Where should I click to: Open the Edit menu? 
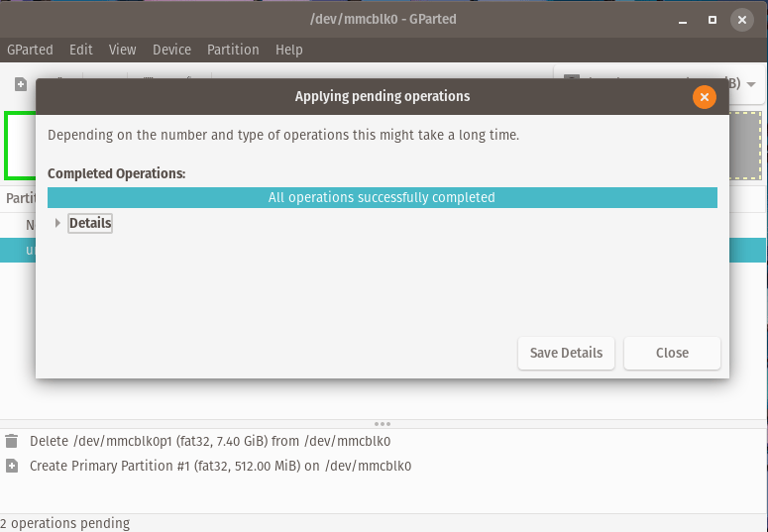pyautogui.click(x=81, y=50)
